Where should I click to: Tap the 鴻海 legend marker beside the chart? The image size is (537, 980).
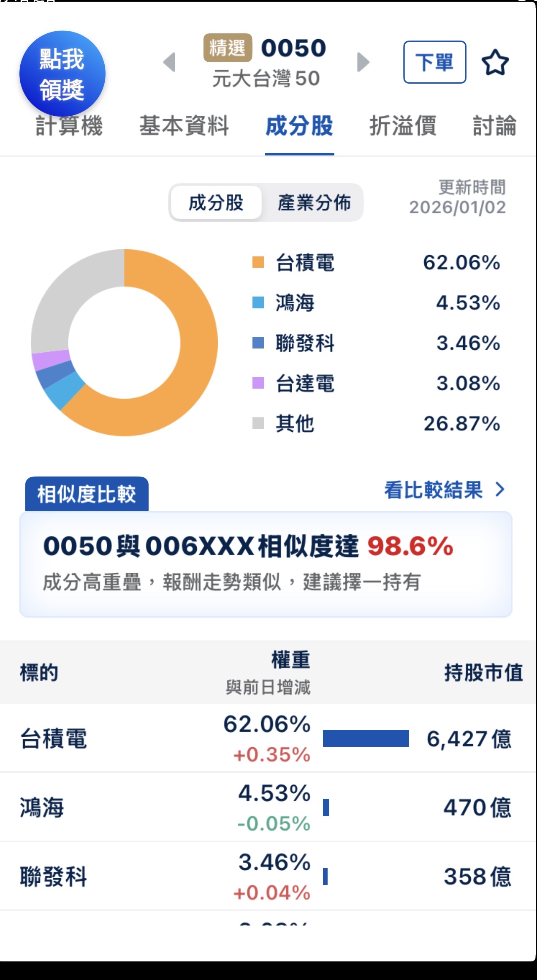coord(258,302)
